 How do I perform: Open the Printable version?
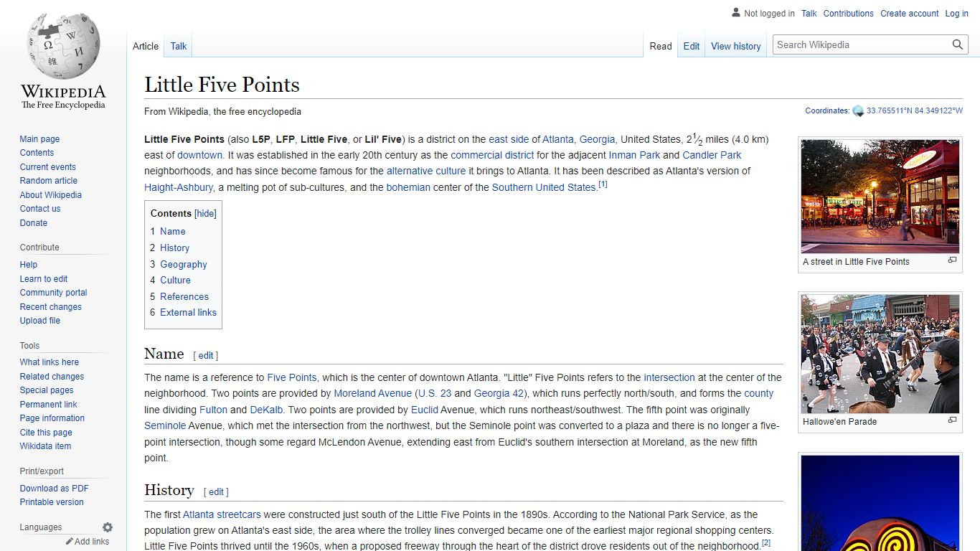click(52, 502)
